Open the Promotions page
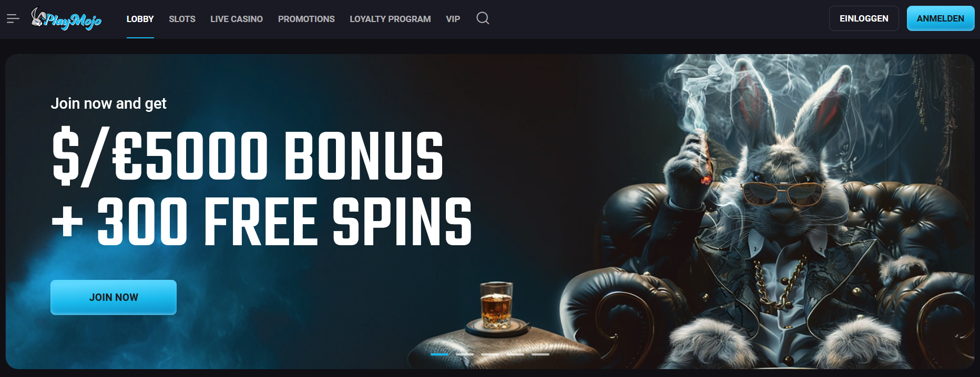980x377 pixels. click(x=307, y=19)
